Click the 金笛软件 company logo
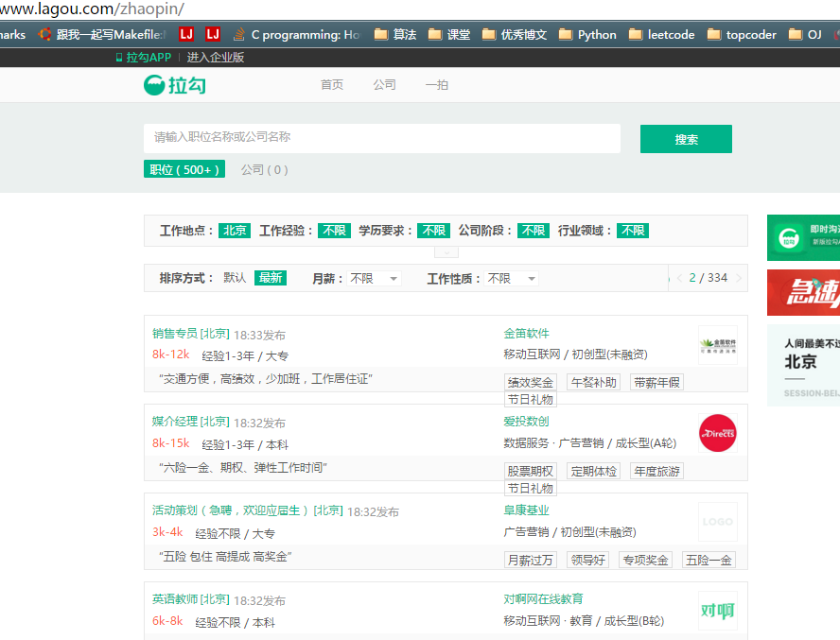Viewport: 840px width, 640px height. pyautogui.click(x=718, y=345)
